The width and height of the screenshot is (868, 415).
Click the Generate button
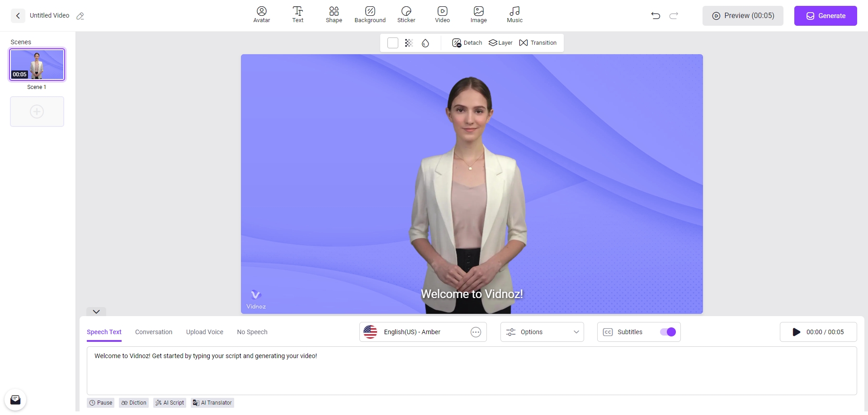coord(826,15)
